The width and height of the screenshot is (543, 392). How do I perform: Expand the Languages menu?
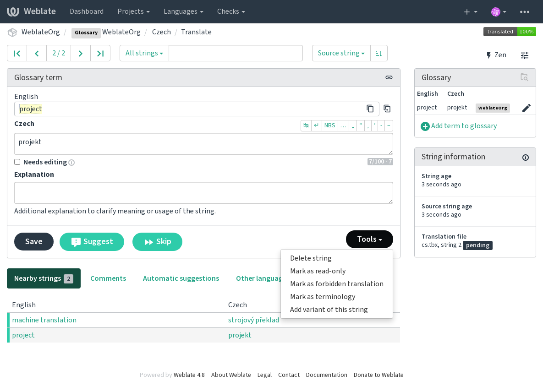[x=183, y=11]
